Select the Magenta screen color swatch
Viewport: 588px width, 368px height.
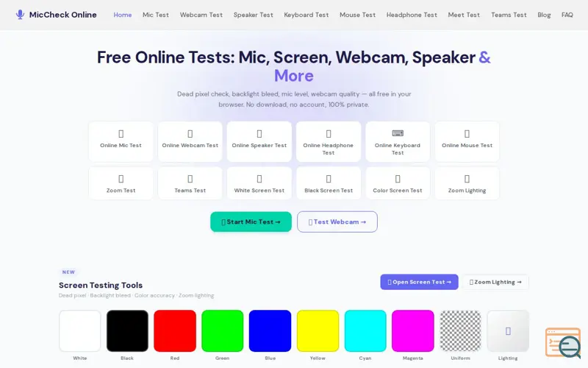coord(413,330)
